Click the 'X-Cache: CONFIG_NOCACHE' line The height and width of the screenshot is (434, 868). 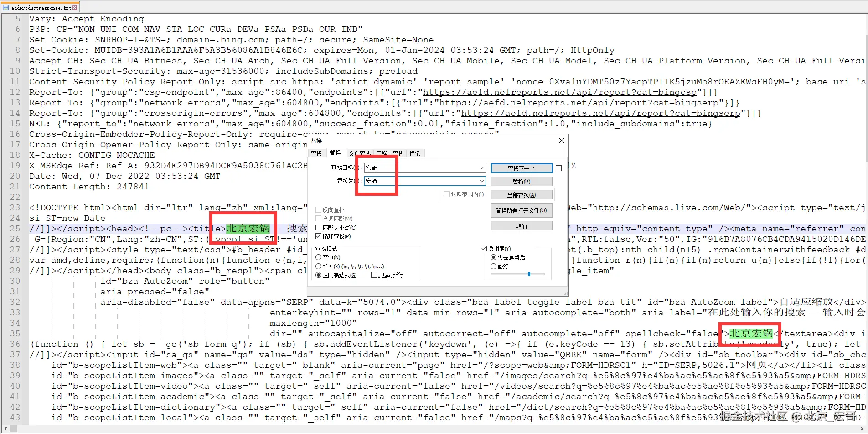(x=92, y=155)
